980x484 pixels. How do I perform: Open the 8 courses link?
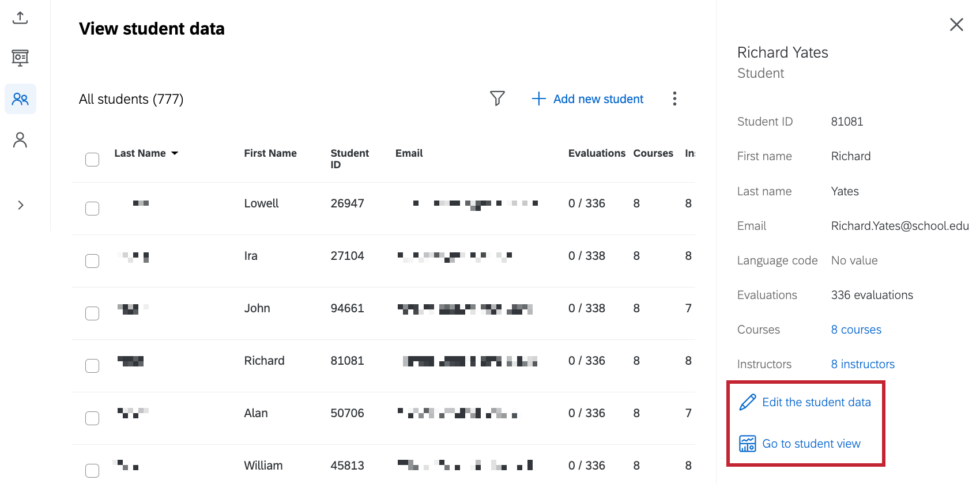856,330
